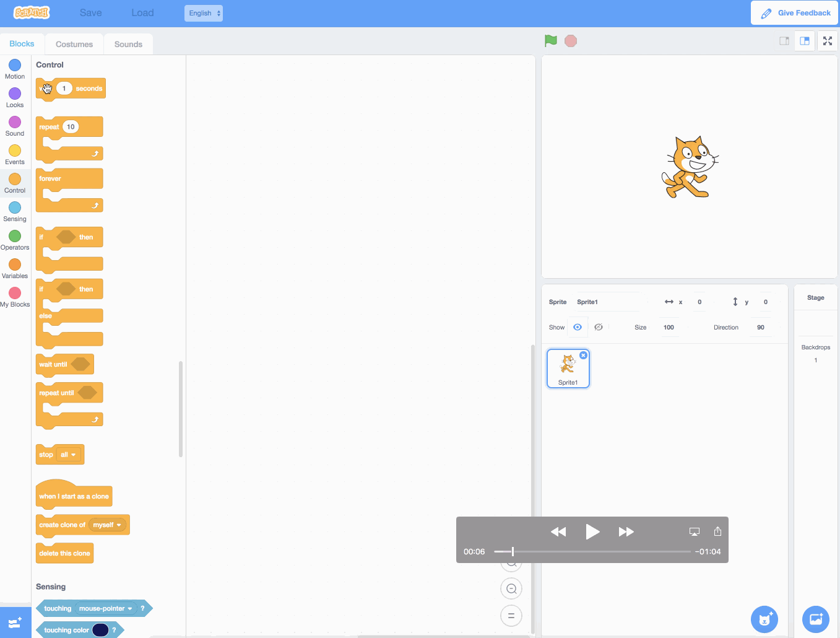Click the video fast forward button
Viewport: 840px width, 638px height.
pyautogui.click(x=626, y=531)
